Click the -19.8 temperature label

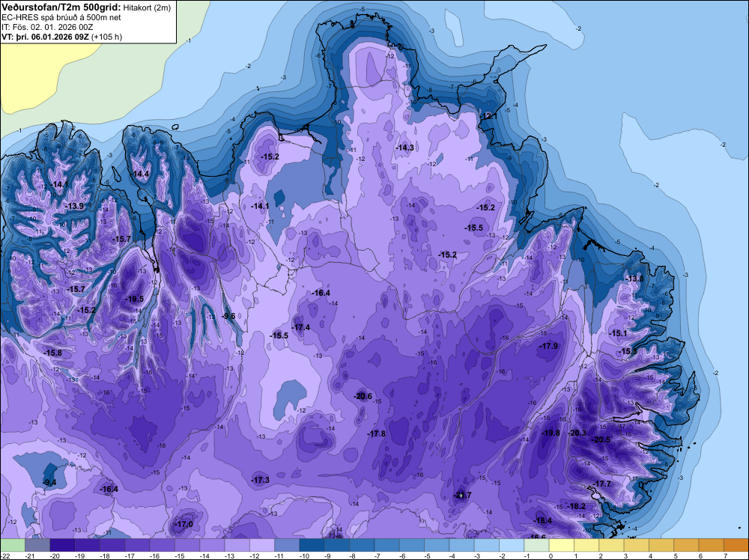click(x=551, y=433)
